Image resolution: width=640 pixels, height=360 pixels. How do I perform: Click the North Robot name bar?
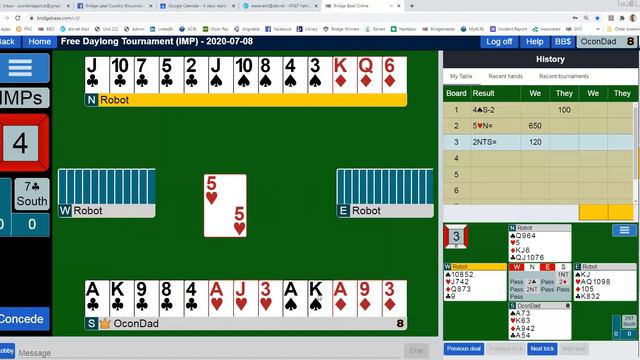click(246, 100)
